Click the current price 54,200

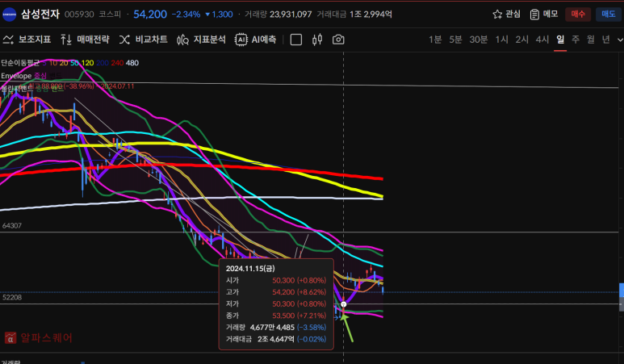(150, 15)
